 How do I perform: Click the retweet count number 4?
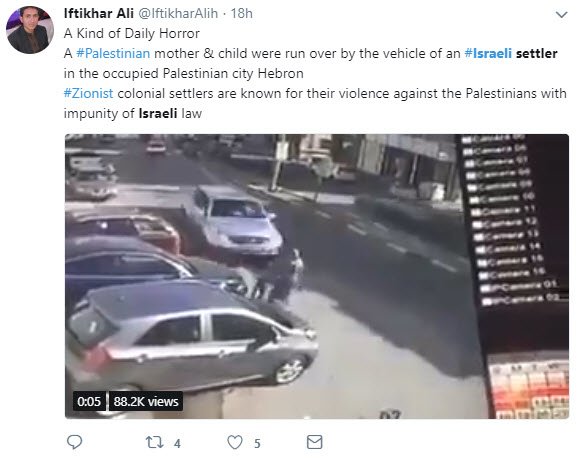pyautogui.click(x=177, y=443)
